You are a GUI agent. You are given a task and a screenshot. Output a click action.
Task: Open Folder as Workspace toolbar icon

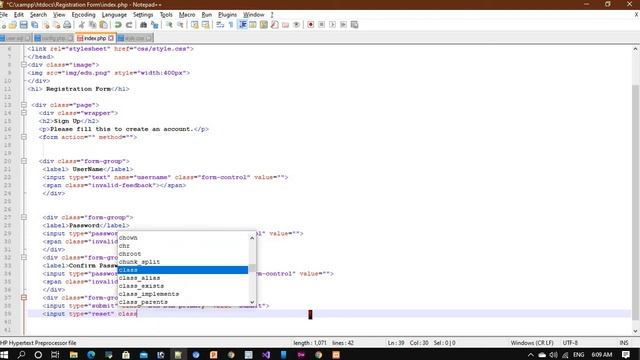(285, 25)
